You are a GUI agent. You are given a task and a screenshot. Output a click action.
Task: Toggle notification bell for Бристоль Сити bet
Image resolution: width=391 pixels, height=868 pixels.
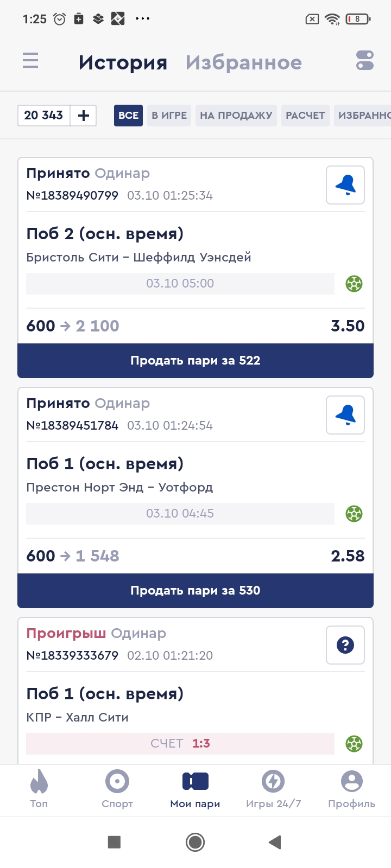pyautogui.click(x=345, y=186)
